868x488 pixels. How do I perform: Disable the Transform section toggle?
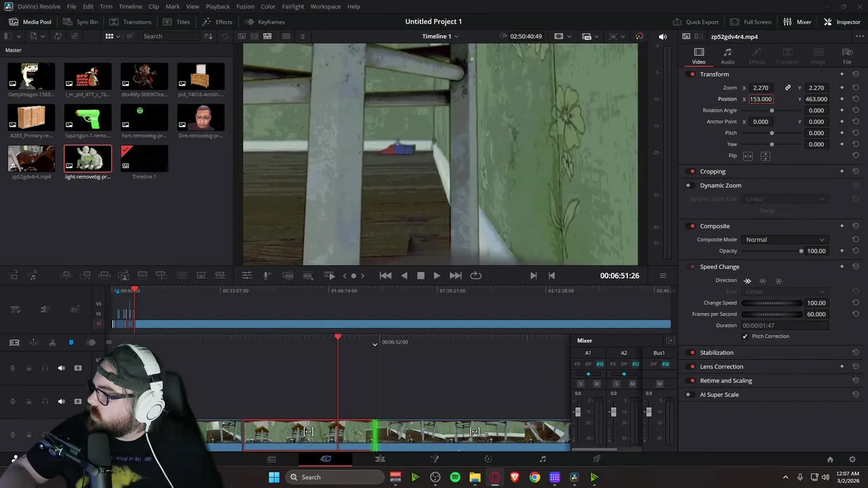pos(692,74)
